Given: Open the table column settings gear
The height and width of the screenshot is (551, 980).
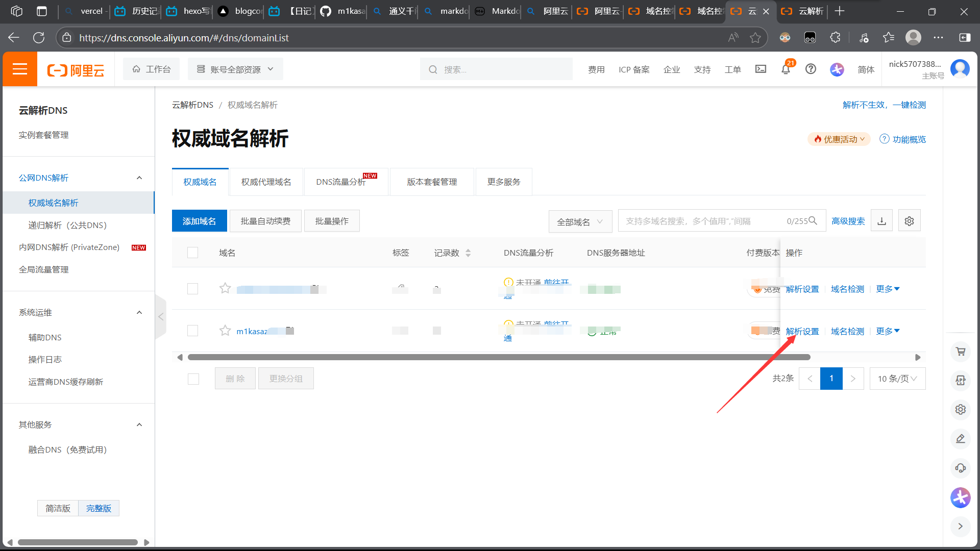Looking at the screenshot, I should [x=909, y=221].
